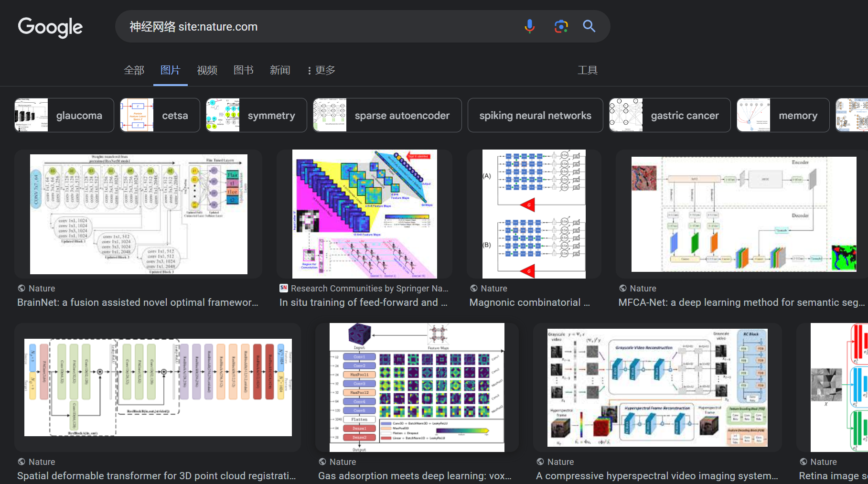
Task: Open the feed-forward training colorful thumbnail
Action: [364, 214]
